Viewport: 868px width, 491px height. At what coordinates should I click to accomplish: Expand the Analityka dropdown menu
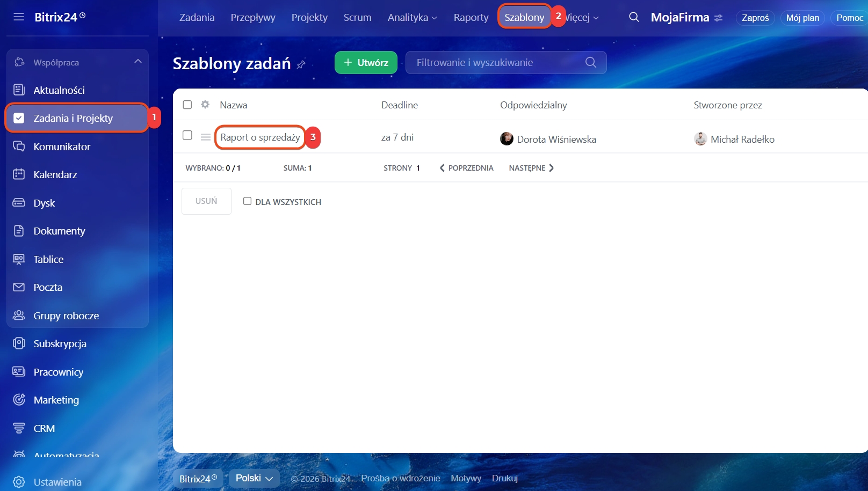412,17
